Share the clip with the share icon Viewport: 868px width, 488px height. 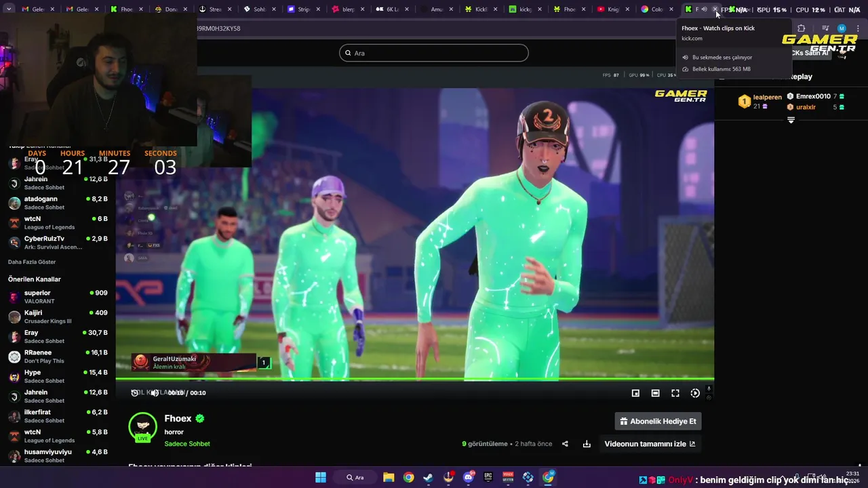565,444
